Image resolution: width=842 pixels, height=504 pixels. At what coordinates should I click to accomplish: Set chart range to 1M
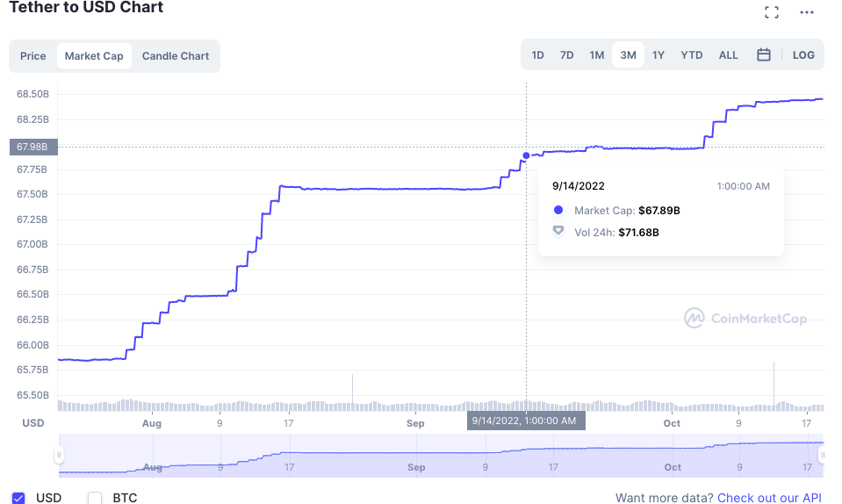[x=596, y=54]
